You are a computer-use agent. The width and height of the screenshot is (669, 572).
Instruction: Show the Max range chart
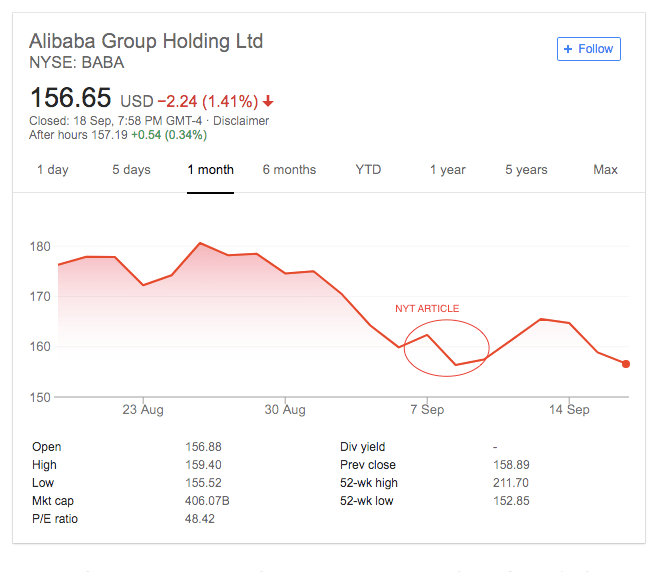pyautogui.click(x=605, y=170)
